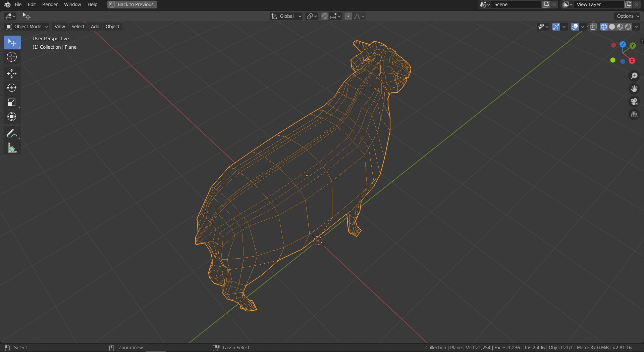The width and height of the screenshot is (644, 352).
Task: Open the Object Mode dropdown
Action: [x=27, y=27]
